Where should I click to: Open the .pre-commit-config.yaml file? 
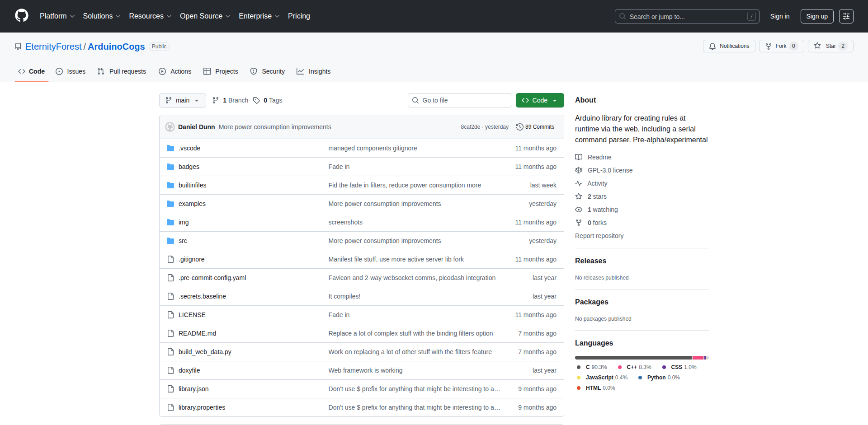click(x=212, y=278)
